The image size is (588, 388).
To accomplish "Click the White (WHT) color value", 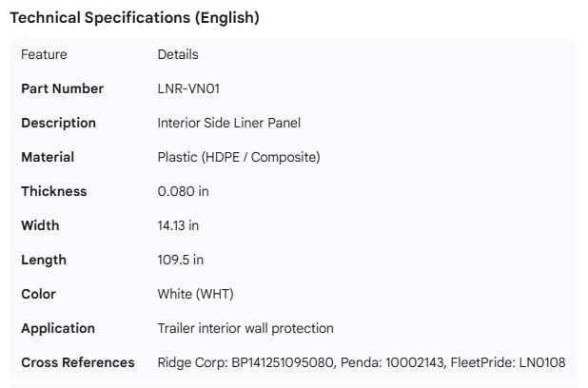I will pos(195,294).
